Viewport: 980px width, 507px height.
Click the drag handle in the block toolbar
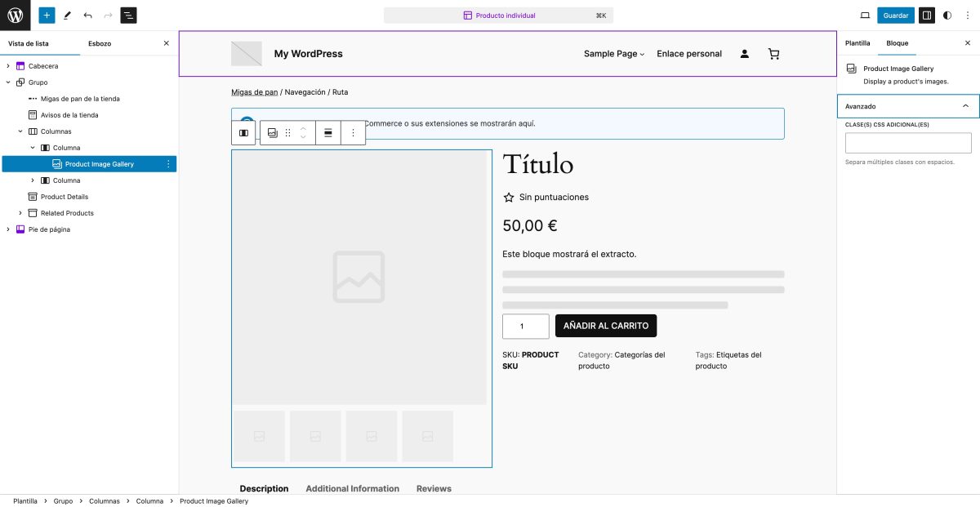(287, 132)
